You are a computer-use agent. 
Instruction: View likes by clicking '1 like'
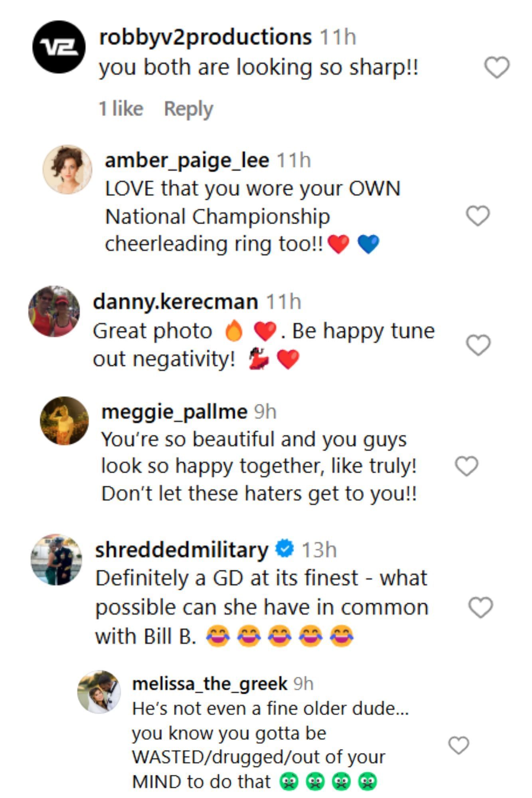121,108
